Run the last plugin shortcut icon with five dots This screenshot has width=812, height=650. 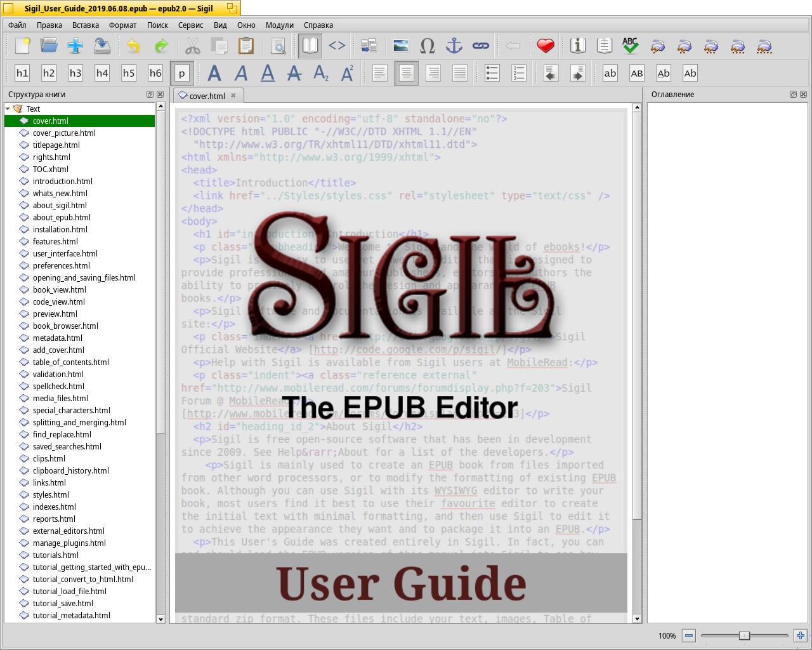click(764, 46)
